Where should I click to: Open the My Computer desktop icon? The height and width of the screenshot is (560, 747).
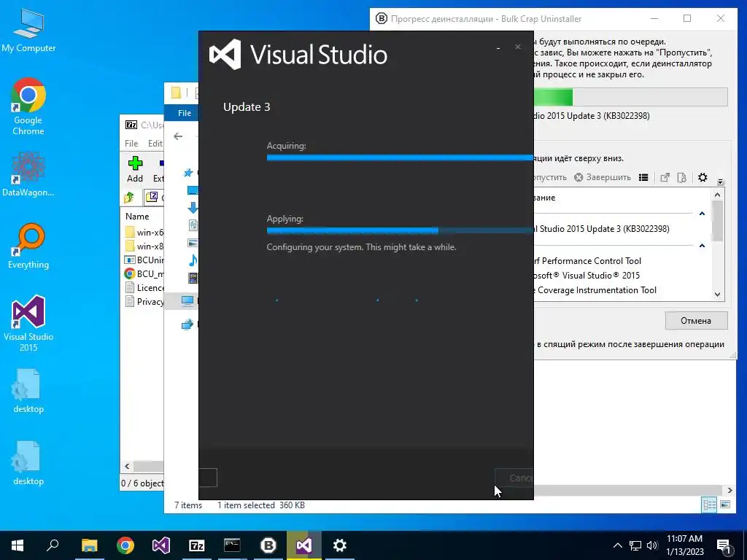click(x=28, y=31)
